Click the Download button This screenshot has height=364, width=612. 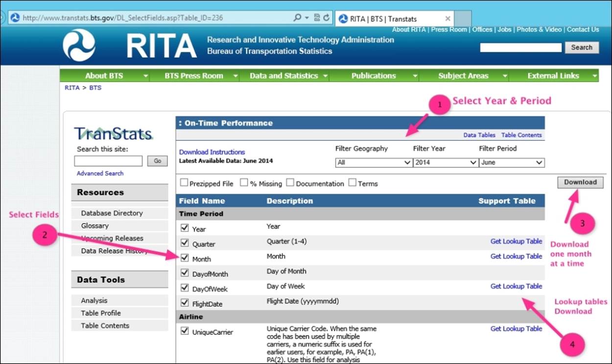580,182
